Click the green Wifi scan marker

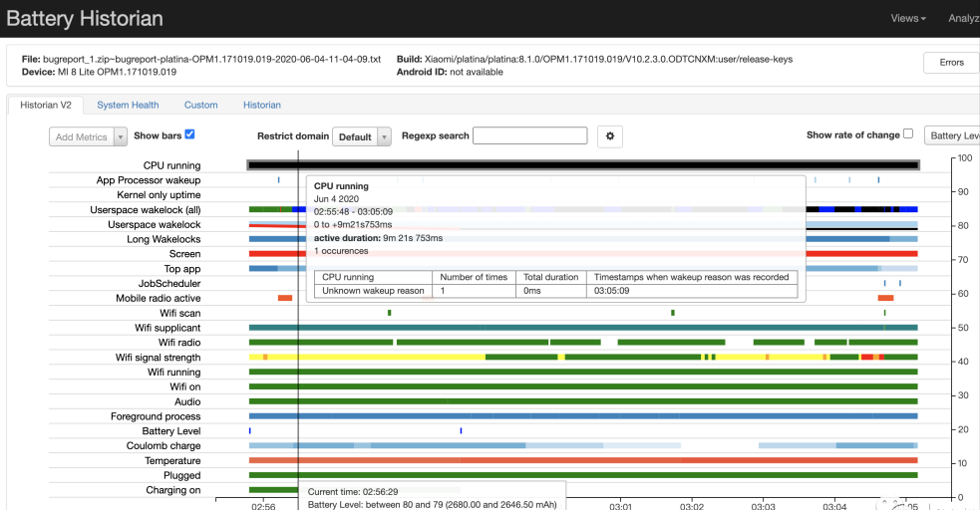coord(389,313)
